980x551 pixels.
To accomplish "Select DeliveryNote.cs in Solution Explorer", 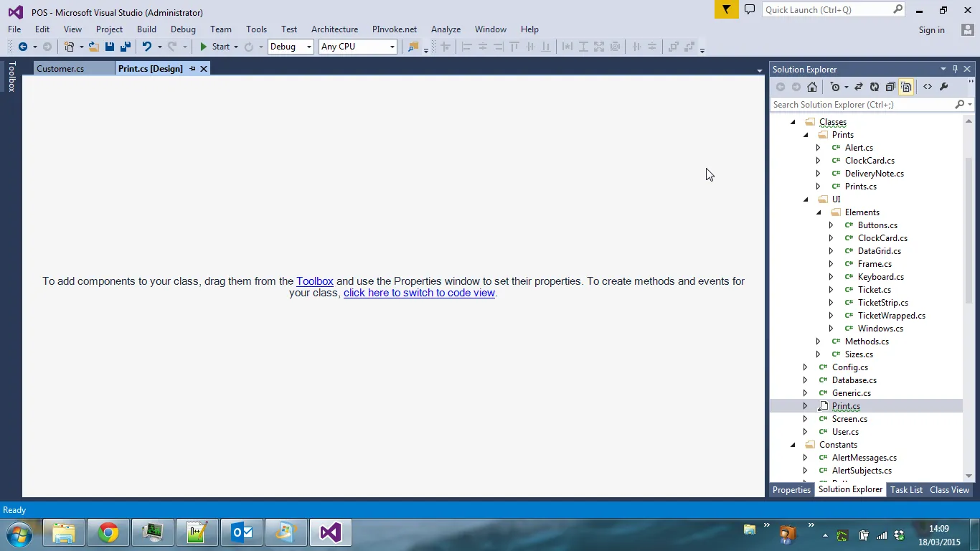I will 874,174.
